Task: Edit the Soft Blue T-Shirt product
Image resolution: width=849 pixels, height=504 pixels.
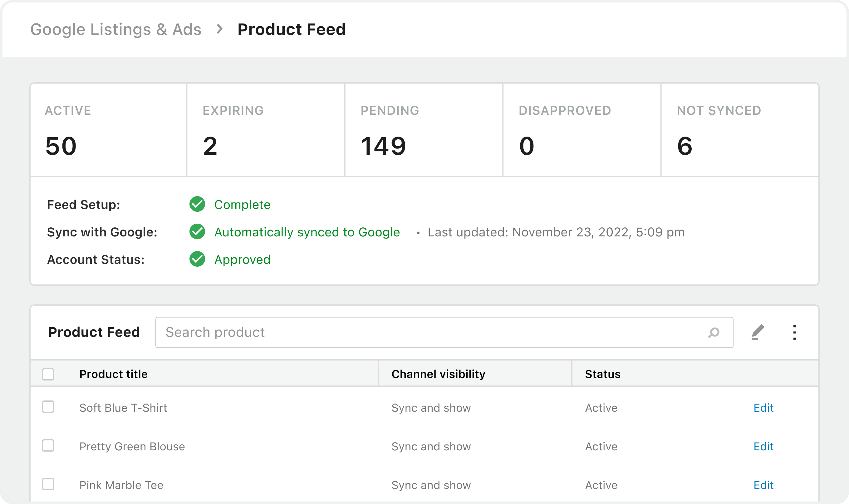Action: tap(763, 408)
